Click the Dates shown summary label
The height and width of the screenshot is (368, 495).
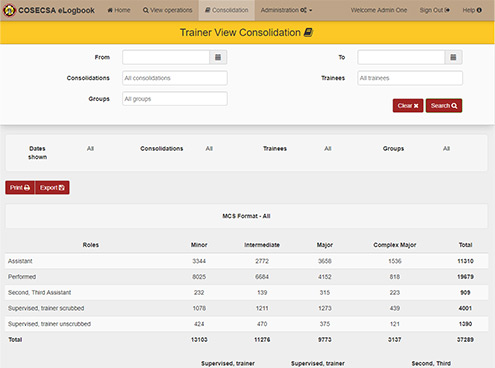coord(37,153)
